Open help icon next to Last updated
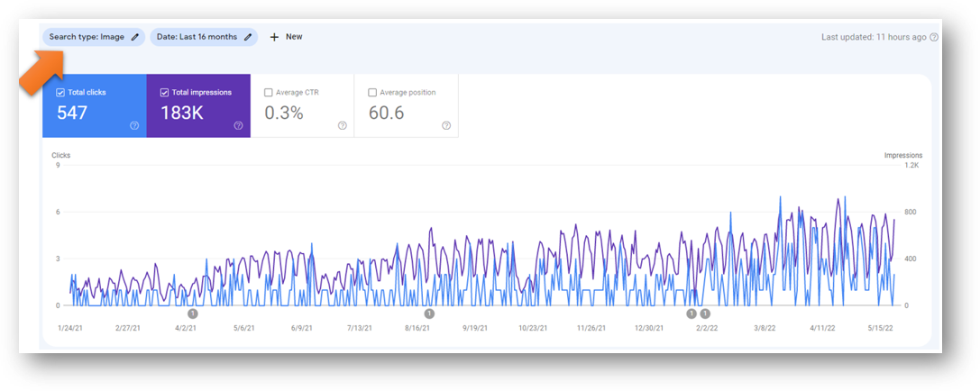 pos(934,37)
